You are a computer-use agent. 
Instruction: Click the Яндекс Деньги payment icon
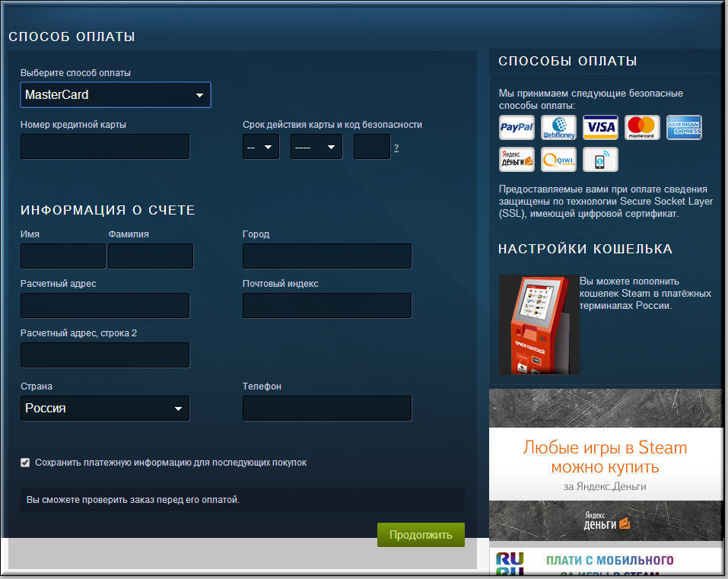tap(517, 160)
